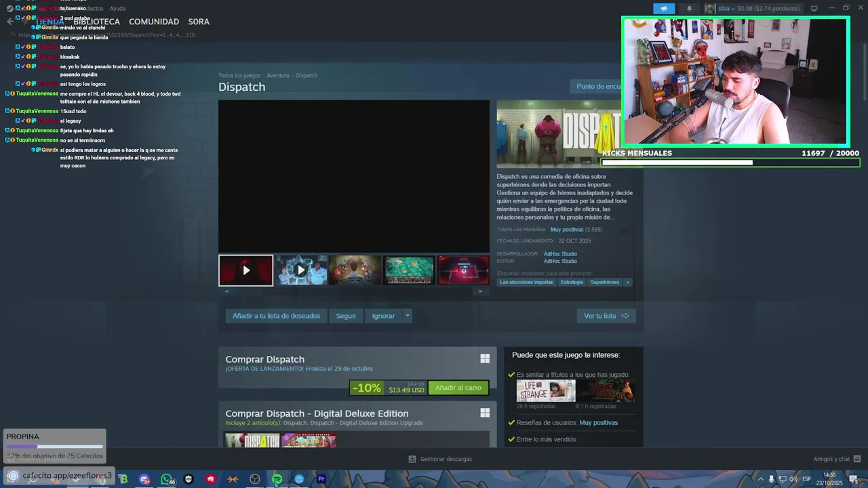
Task: Click microphone icon in system tray
Action: click(x=771, y=479)
